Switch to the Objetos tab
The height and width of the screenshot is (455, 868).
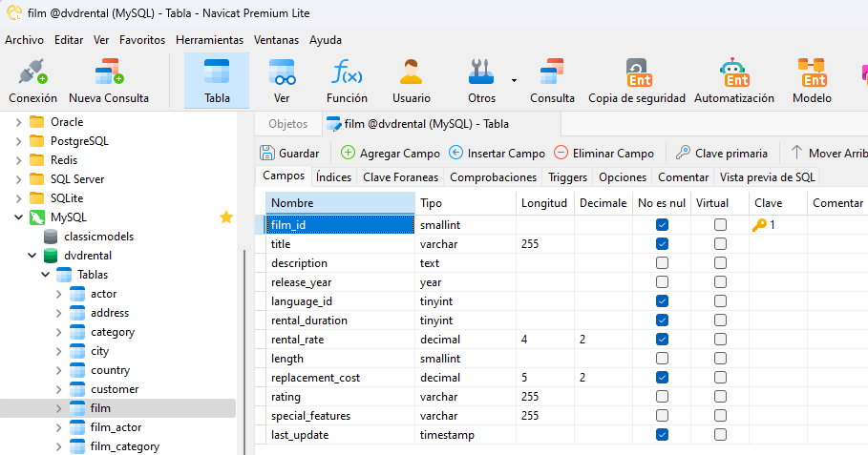coord(287,124)
